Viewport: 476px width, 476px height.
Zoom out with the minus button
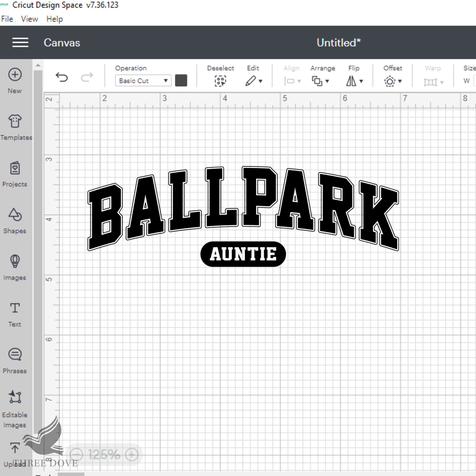pos(77,455)
